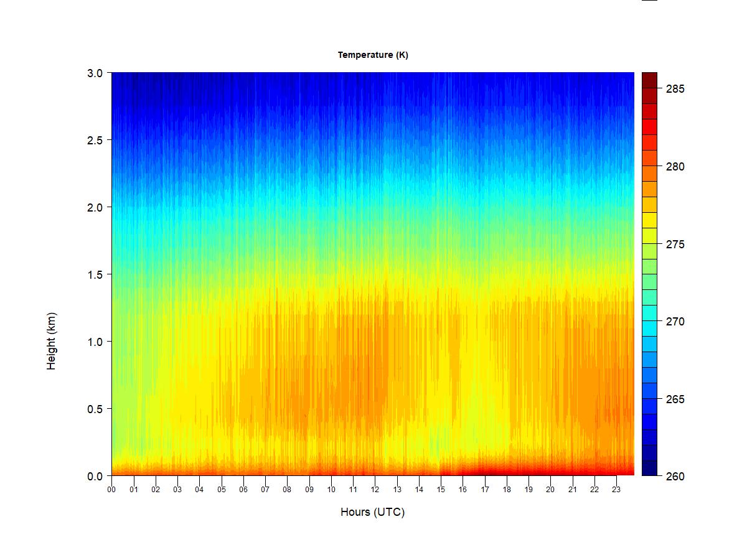The height and width of the screenshot is (560, 747).
Task: Click the 'Hours (UTC)' x-axis label
Action: point(372,512)
